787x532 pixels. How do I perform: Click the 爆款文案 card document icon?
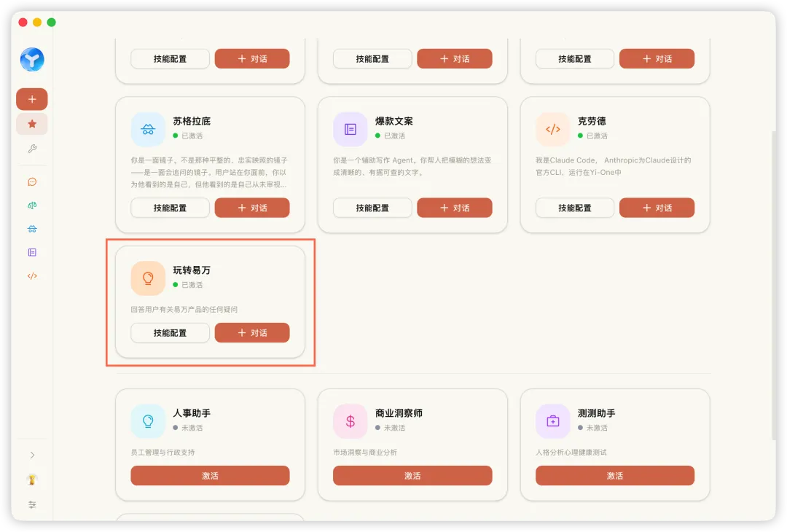(351, 130)
